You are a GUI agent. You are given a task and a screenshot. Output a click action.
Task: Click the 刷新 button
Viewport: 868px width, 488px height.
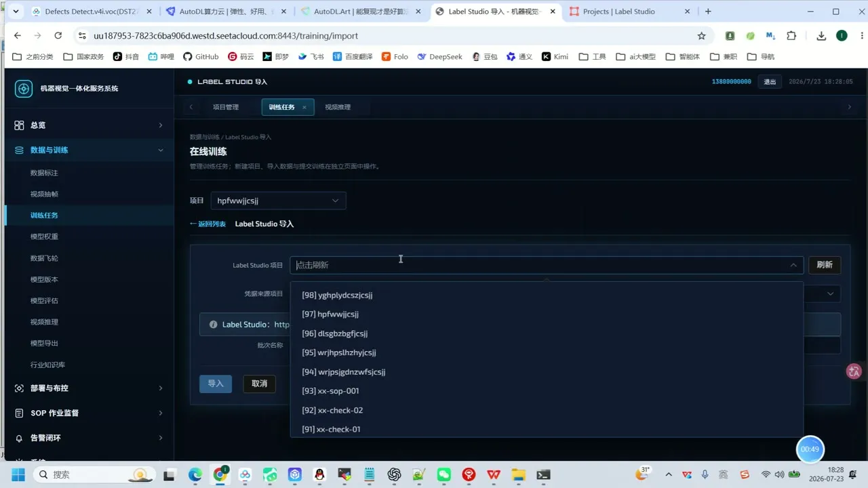point(825,265)
